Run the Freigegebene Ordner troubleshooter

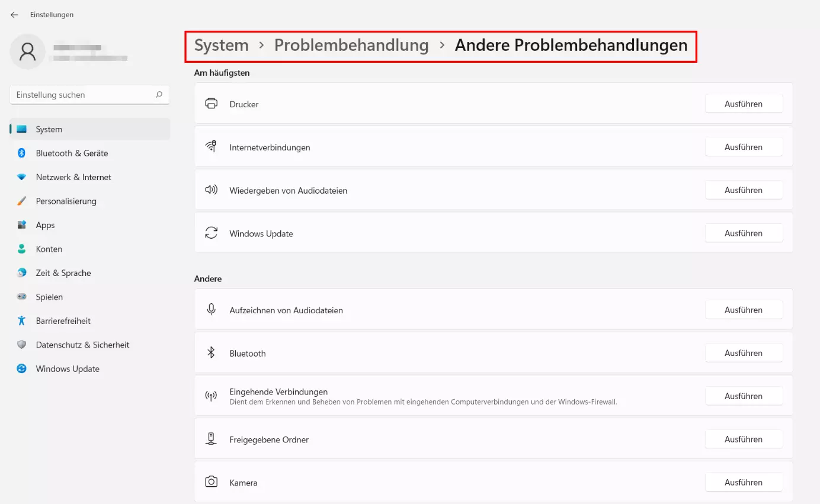pyautogui.click(x=744, y=439)
